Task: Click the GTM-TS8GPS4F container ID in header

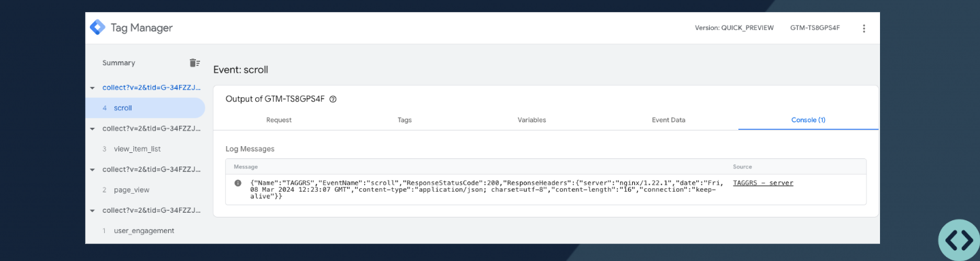Action: point(815,28)
